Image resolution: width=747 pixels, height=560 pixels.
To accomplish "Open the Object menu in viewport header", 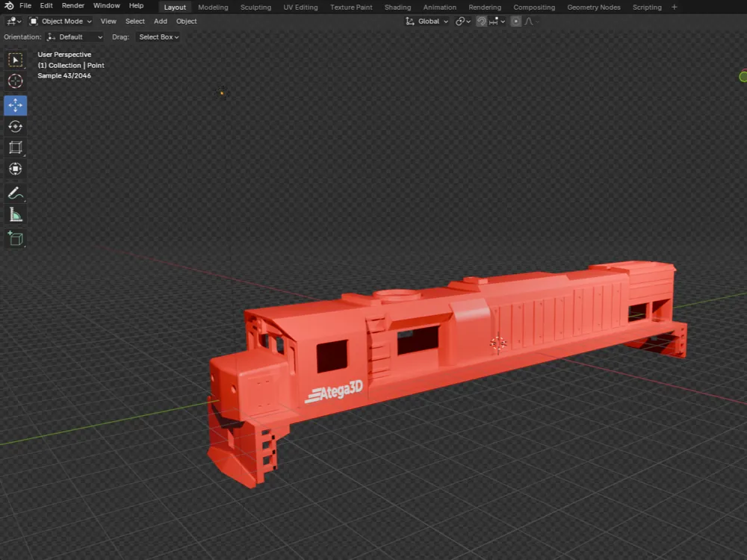I will [x=186, y=21].
